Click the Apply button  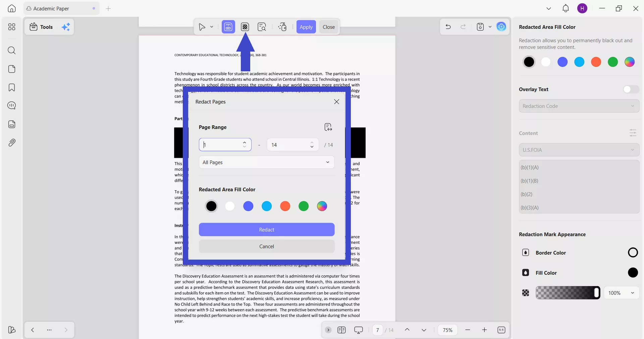click(306, 27)
